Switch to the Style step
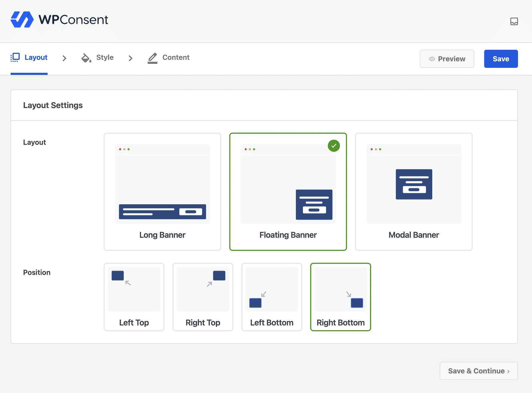This screenshot has height=393, width=532. pyautogui.click(x=105, y=57)
